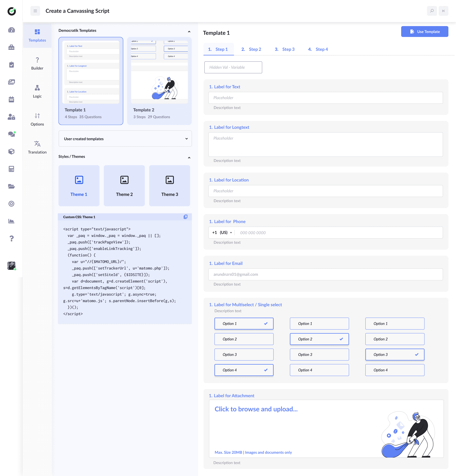This screenshot has height=476, width=456.
Task: Open the user lock icon in sidebar
Action: [11, 117]
